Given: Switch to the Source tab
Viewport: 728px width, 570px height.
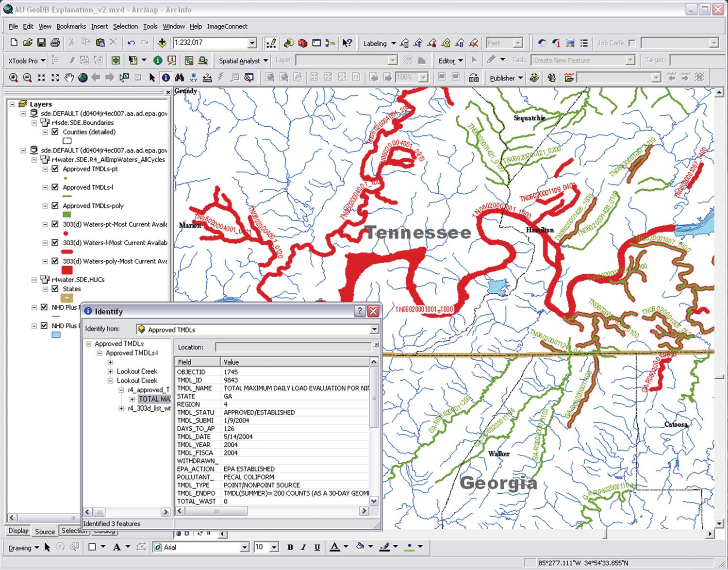Looking at the screenshot, I should (44, 532).
